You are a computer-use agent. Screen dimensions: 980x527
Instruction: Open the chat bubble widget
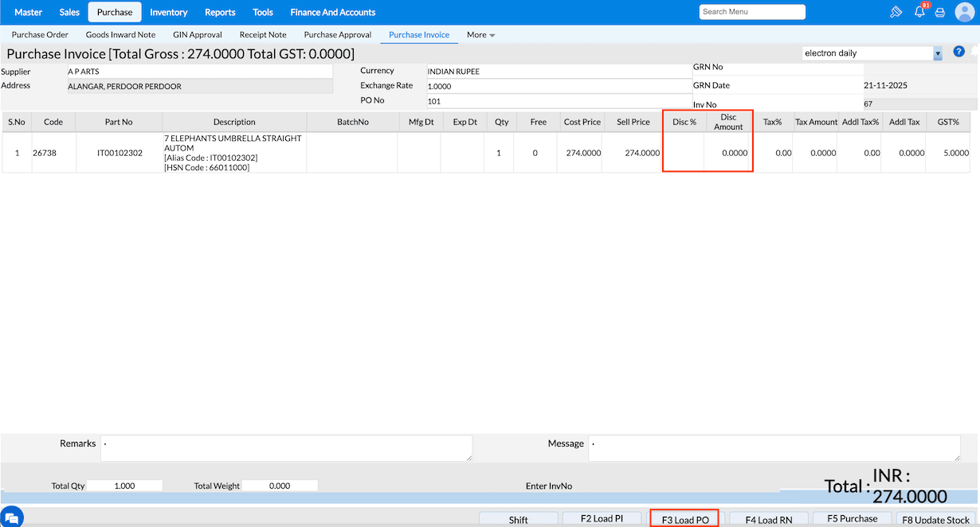pyautogui.click(x=11, y=517)
